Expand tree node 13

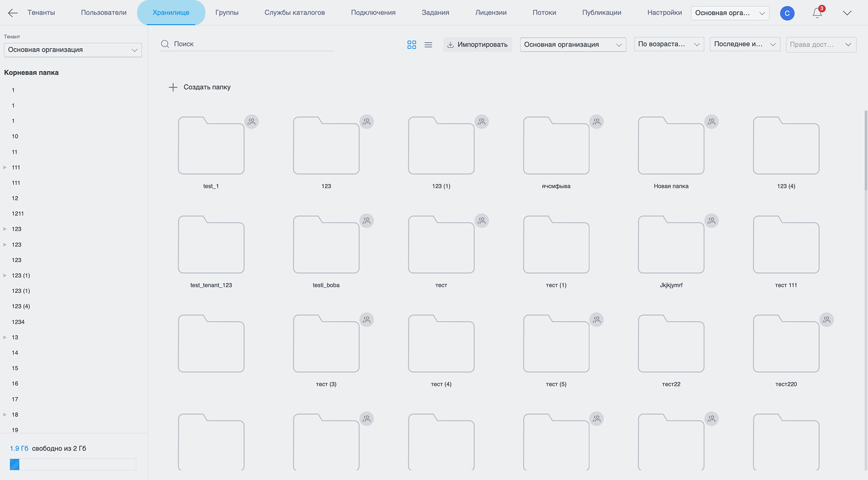[x=5, y=338]
